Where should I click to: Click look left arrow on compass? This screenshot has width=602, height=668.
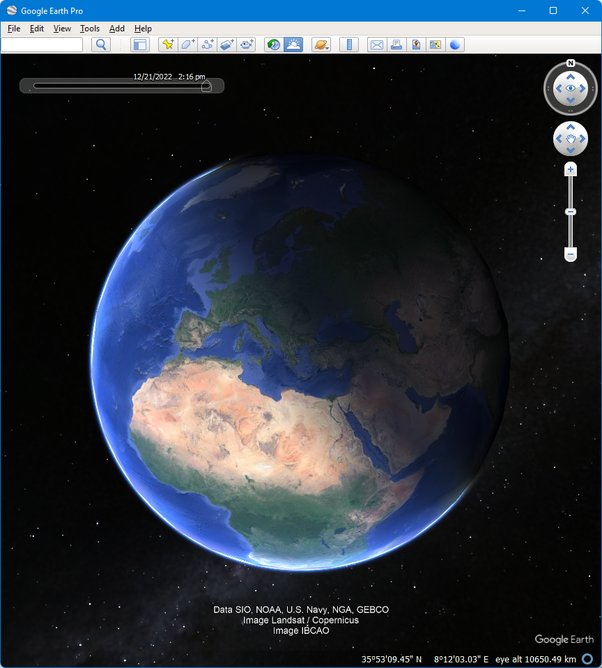(559, 89)
